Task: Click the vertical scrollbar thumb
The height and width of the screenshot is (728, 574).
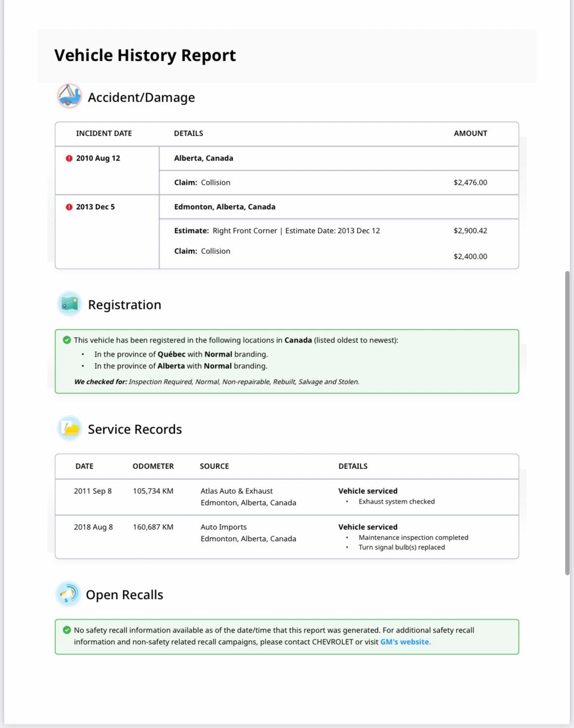Action: [x=567, y=422]
